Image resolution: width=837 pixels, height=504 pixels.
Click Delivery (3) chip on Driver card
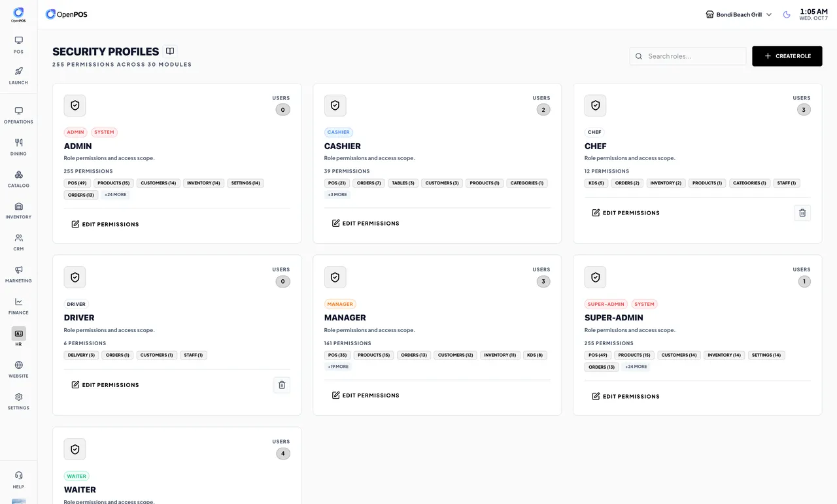81,355
